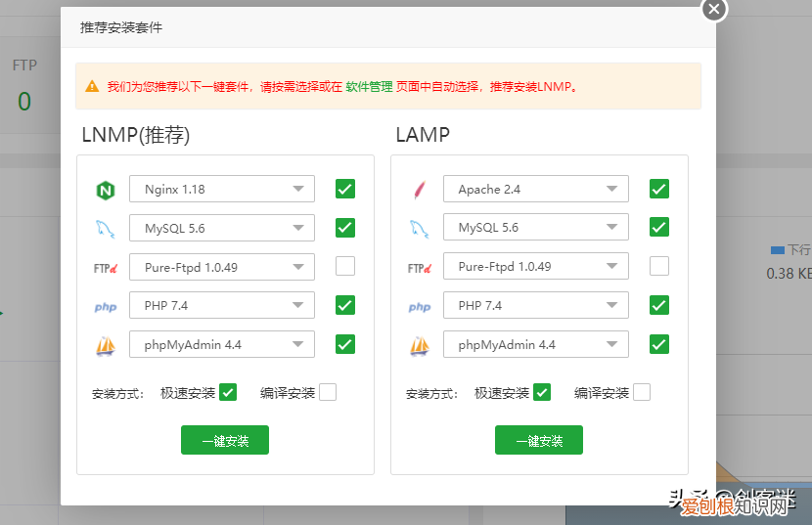Click 下行 legend in background chart
Screen dimensions: 812x525
(791, 250)
